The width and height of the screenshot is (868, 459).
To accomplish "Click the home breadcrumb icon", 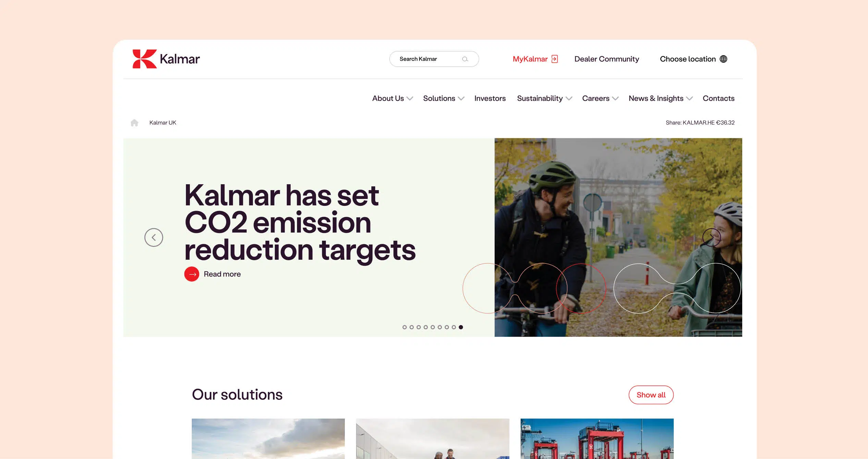I will pyautogui.click(x=134, y=123).
